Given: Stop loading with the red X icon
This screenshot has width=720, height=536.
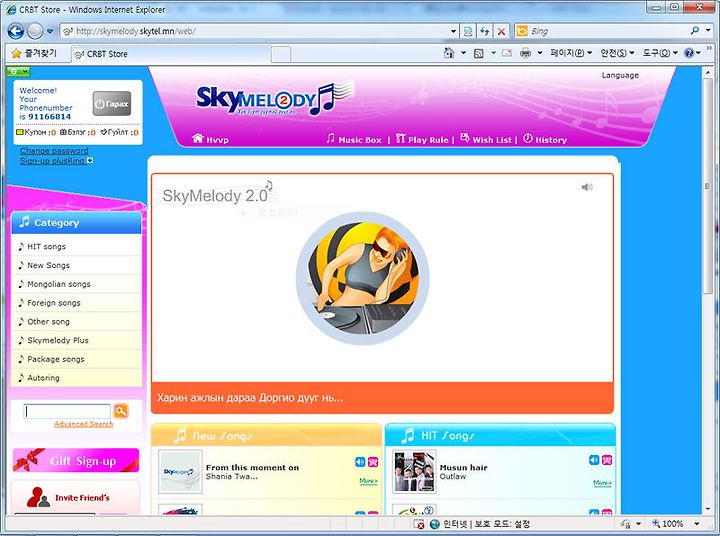Looking at the screenshot, I should click(x=501, y=31).
